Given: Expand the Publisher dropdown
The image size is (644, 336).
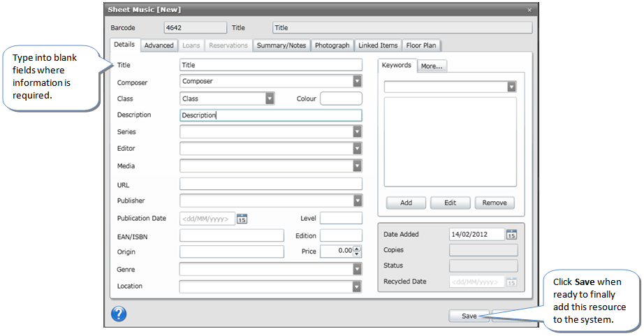Looking at the screenshot, I should (x=357, y=200).
